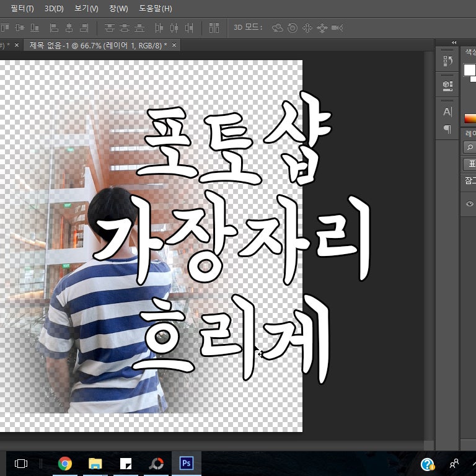Click distribute left edges icon
The image size is (476, 476).
coord(159,28)
